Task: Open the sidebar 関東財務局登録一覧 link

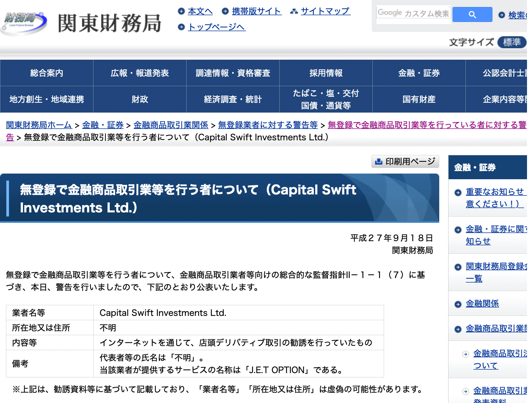Action: 496,272
